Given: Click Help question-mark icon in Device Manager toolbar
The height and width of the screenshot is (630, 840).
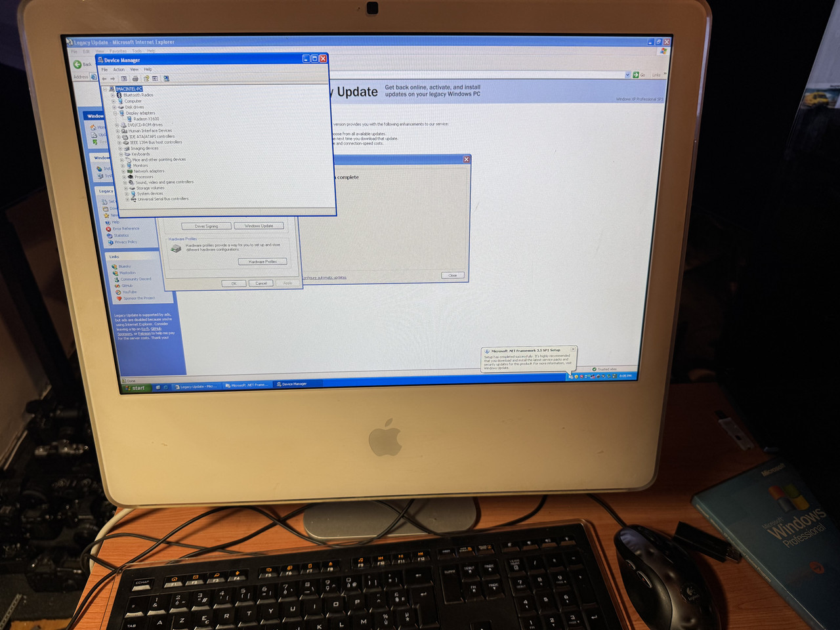Looking at the screenshot, I should [146, 79].
